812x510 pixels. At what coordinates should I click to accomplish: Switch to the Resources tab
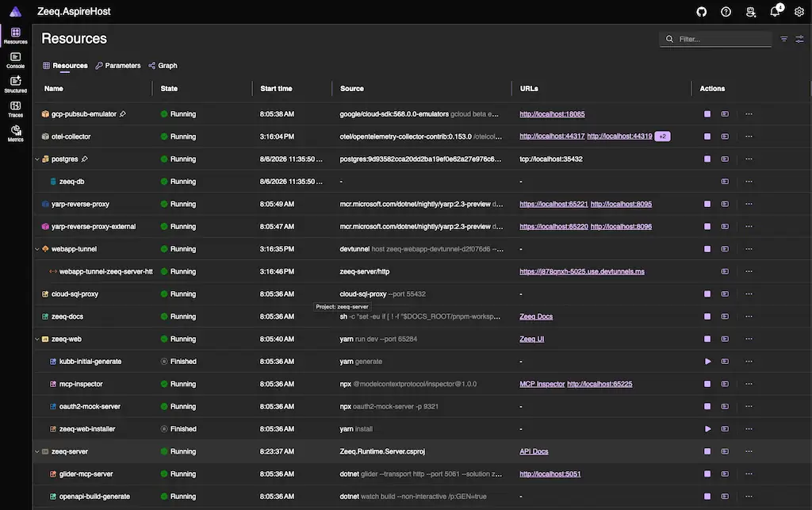(65, 66)
